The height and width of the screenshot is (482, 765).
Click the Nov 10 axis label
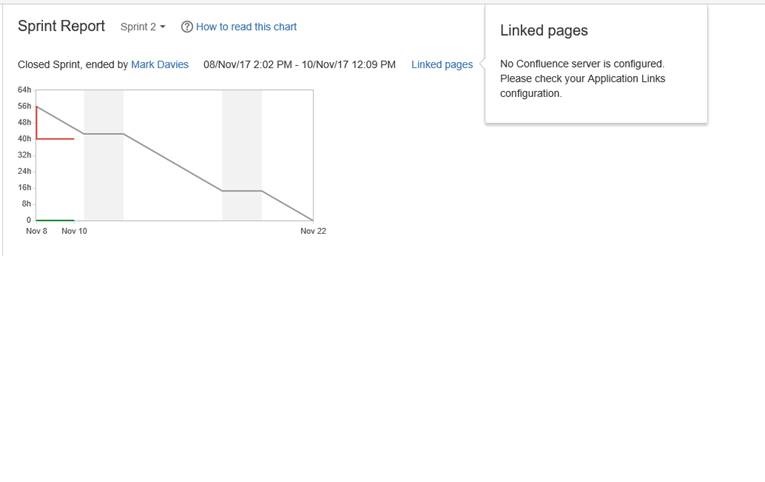(x=74, y=231)
